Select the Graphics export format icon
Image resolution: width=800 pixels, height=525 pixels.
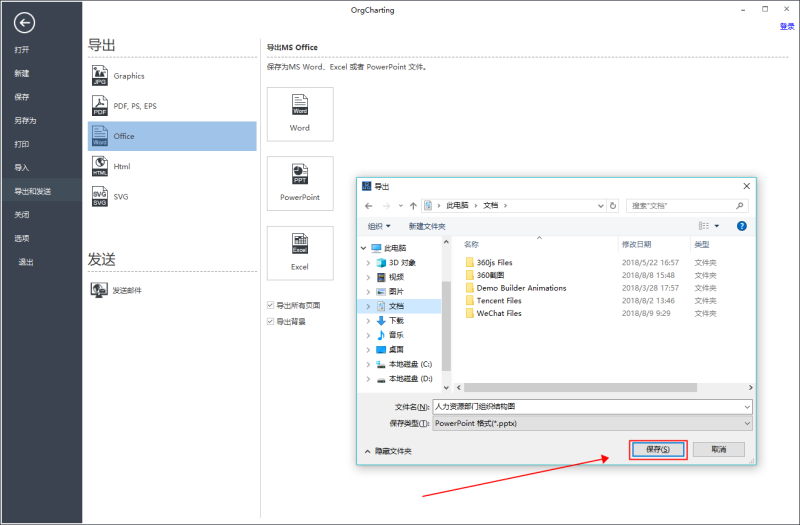[x=100, y=76]
